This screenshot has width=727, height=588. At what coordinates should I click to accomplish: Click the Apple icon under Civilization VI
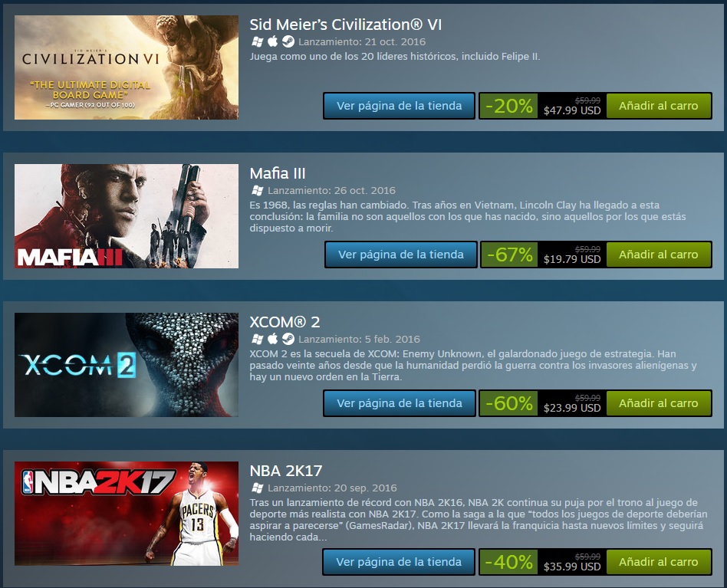point(273,41)
